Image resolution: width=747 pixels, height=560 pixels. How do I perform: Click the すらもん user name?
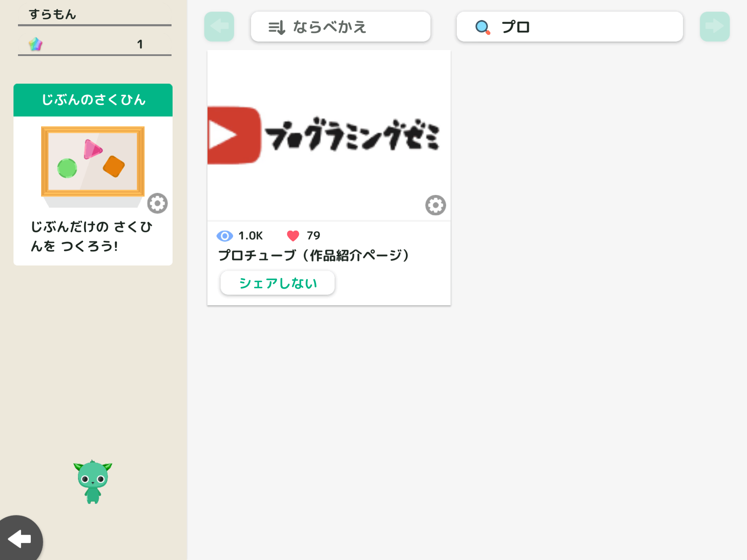coord(53,14)
